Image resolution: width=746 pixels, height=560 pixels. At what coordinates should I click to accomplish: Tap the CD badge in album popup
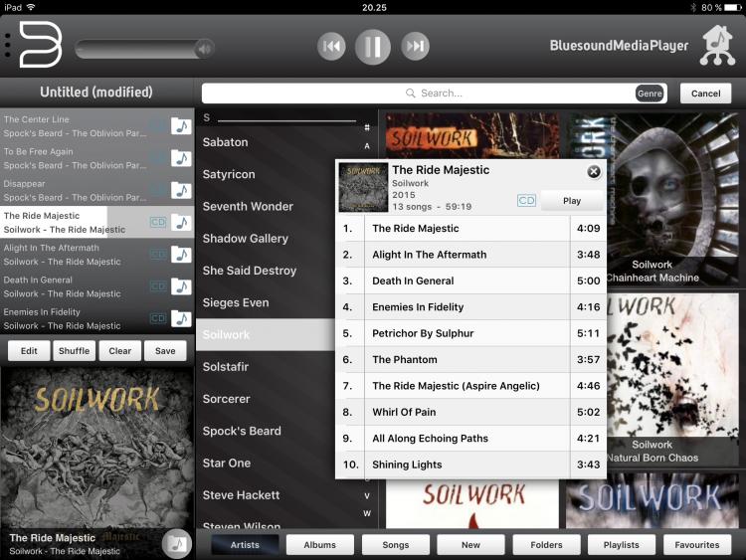(526, 200)
